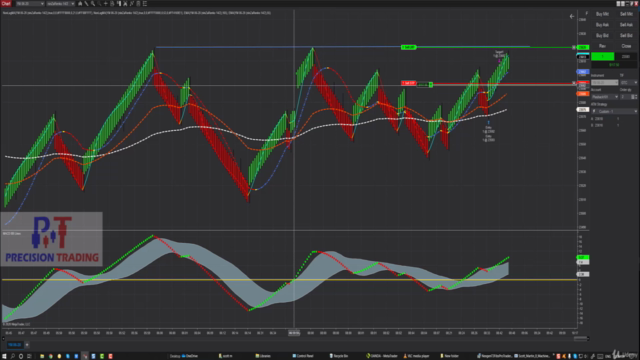Screen dimensions: 640x360
Task: Click Sell Bid button
Action: pyautogui.click(x=626, y=36)
